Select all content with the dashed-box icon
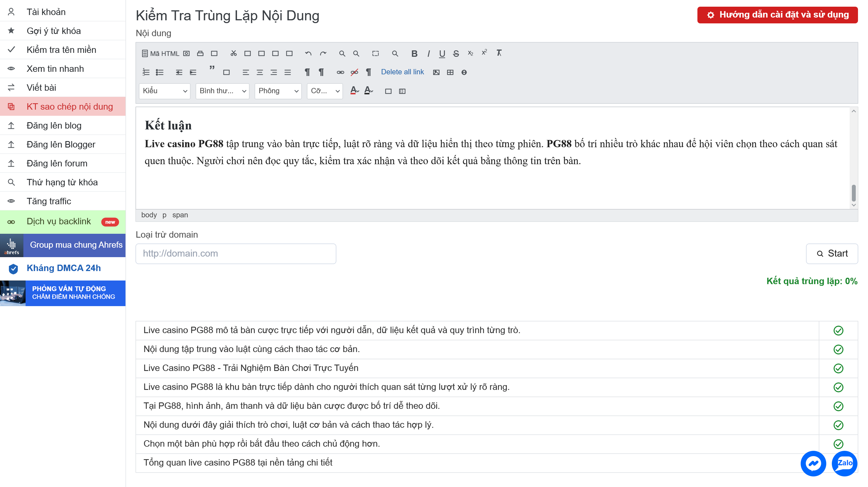Screen dimensions: 868x487 pyautogui.click(x=375, y=53)
